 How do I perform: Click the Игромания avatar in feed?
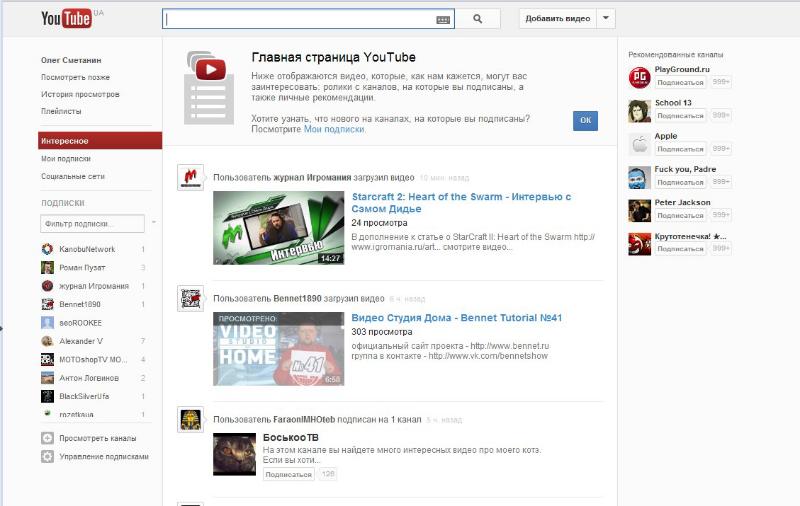(190, 177)
